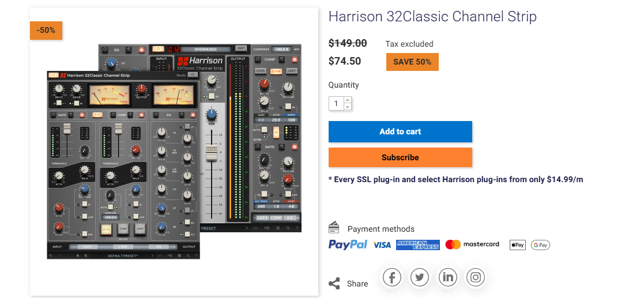Screen dimensions: 644x298
Task: Click the SSL plug-in subscription note
Action: [x=456, y=179]
